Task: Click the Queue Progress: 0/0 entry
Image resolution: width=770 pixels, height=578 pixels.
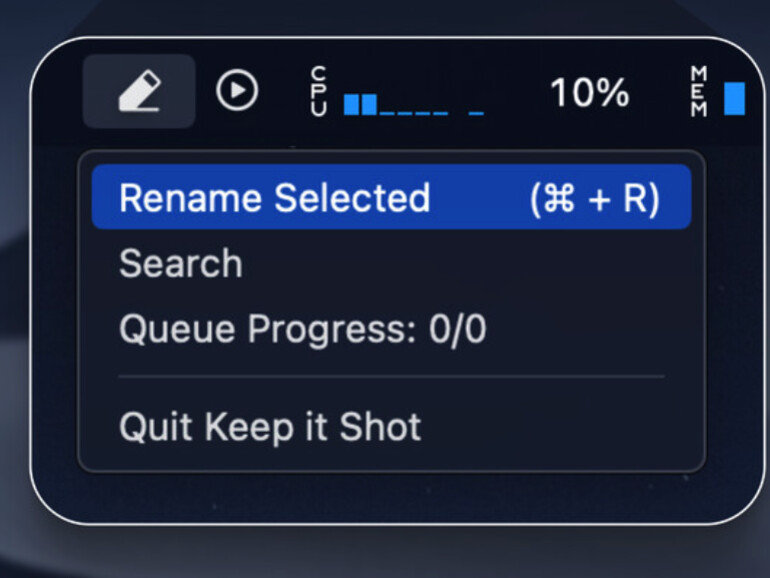Action: coord(302,329)
